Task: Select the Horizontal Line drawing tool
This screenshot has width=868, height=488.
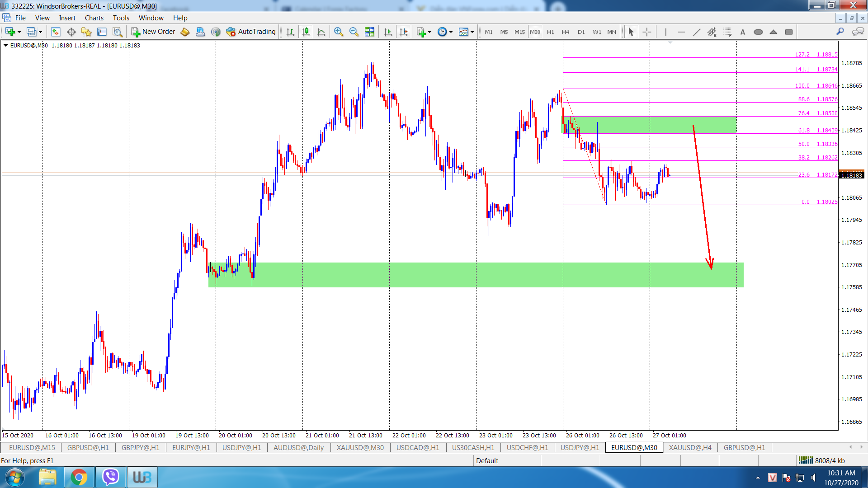Action: pyautogui.click(x=681, y=32)
